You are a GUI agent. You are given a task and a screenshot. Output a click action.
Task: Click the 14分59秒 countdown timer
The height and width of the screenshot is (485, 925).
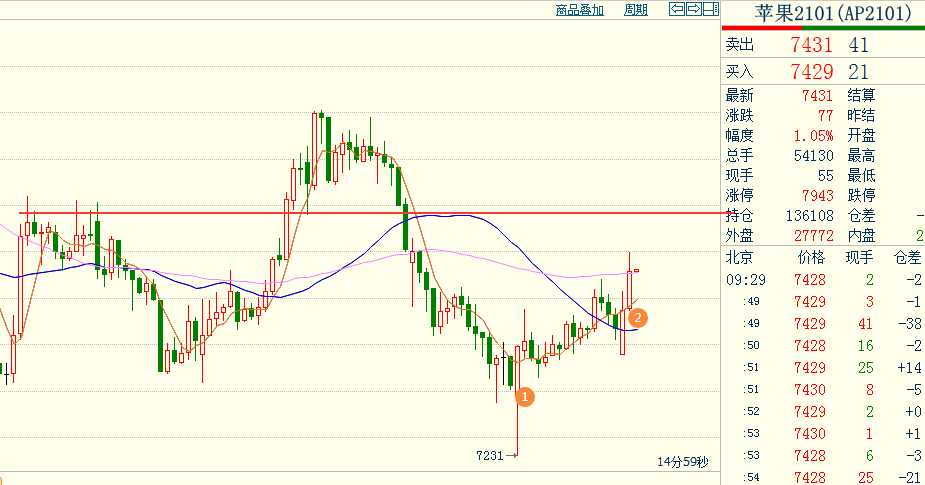point(683,462)
